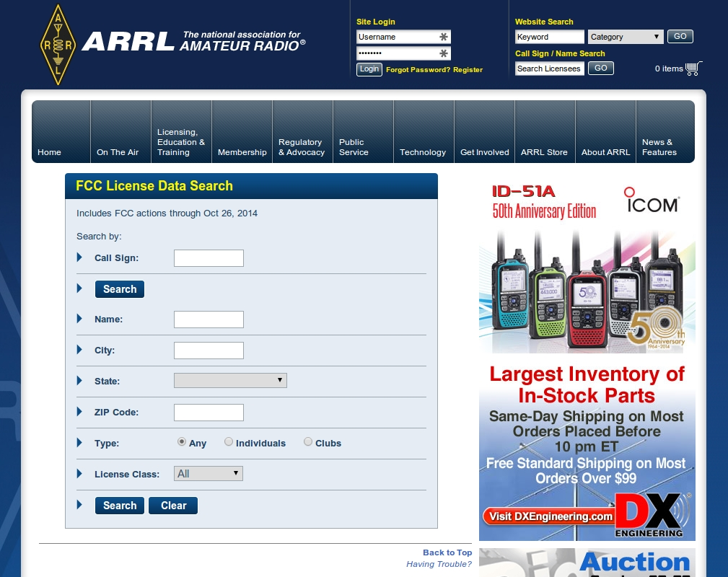Viewport: 728px width, 577px height.
Task: Click GO button for Website Search
Action: pyautogui.click(x=680, y=36)
